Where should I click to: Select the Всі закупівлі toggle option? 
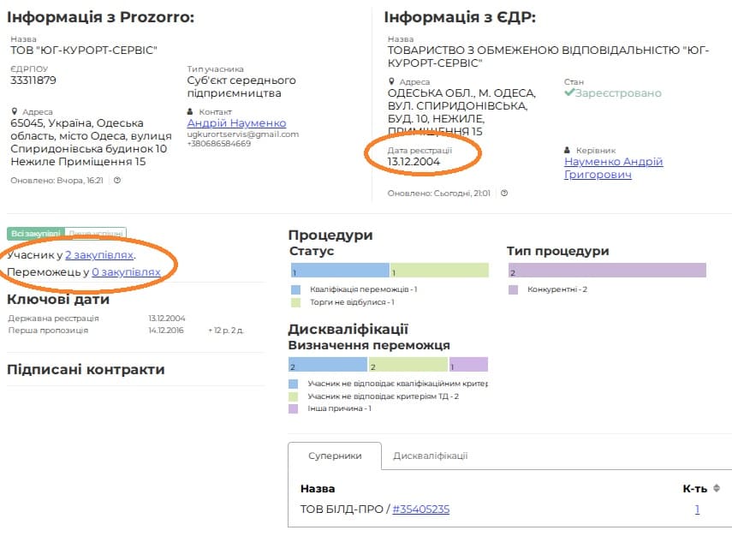pyautogui.click(x=35, y=233)
